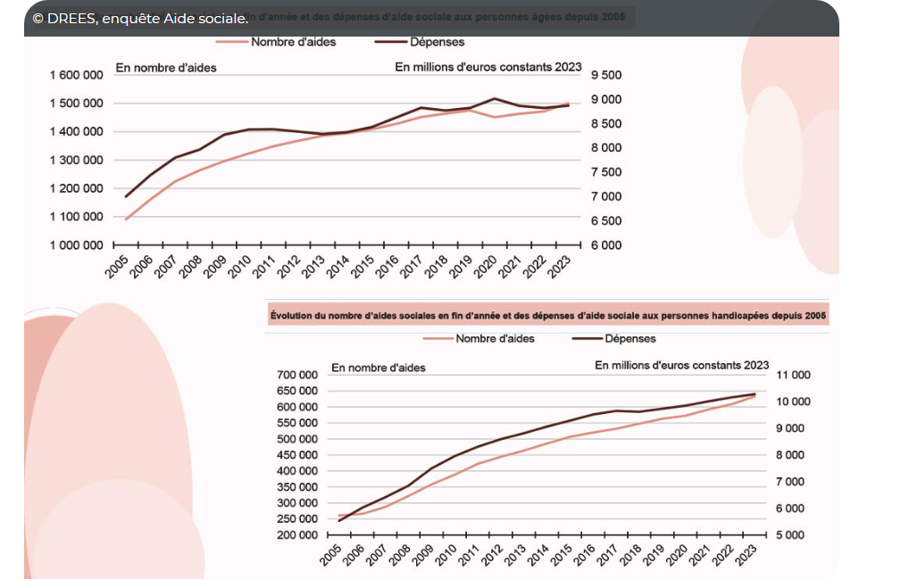Click the 1 600 000 axis value in top chart
Viewport: 909px width, 588px height.
(x=76, y=75)
